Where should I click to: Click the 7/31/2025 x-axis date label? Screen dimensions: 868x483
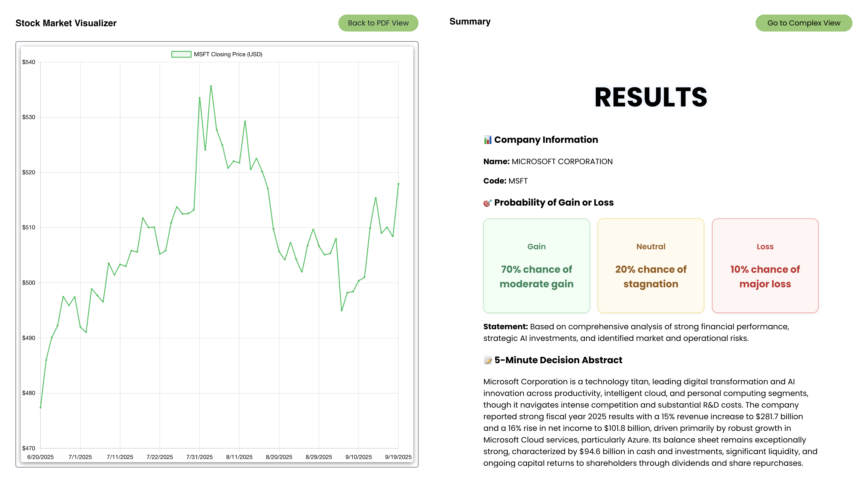pyautogui.click(x=200, y=457)
